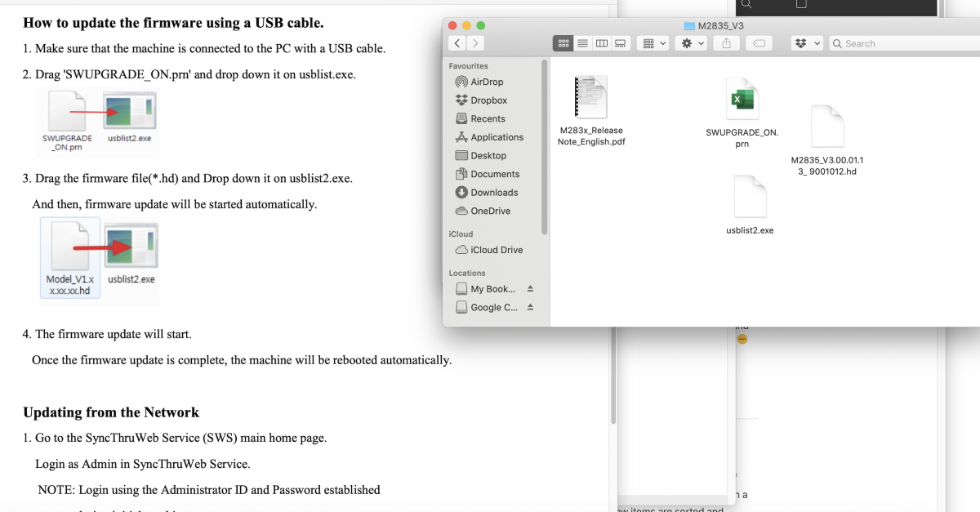
Task: Click the Model_V1.x.xx.xx.hd illustration in document
Action: pyautogui.click(x=69, y=257)
